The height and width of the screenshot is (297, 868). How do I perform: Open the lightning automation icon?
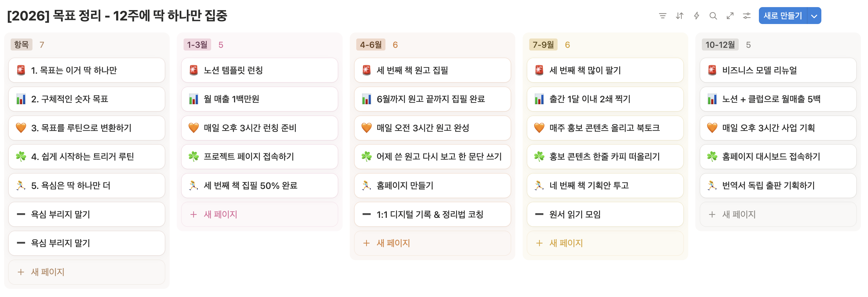pyautogui.click(x=696, y=16)
